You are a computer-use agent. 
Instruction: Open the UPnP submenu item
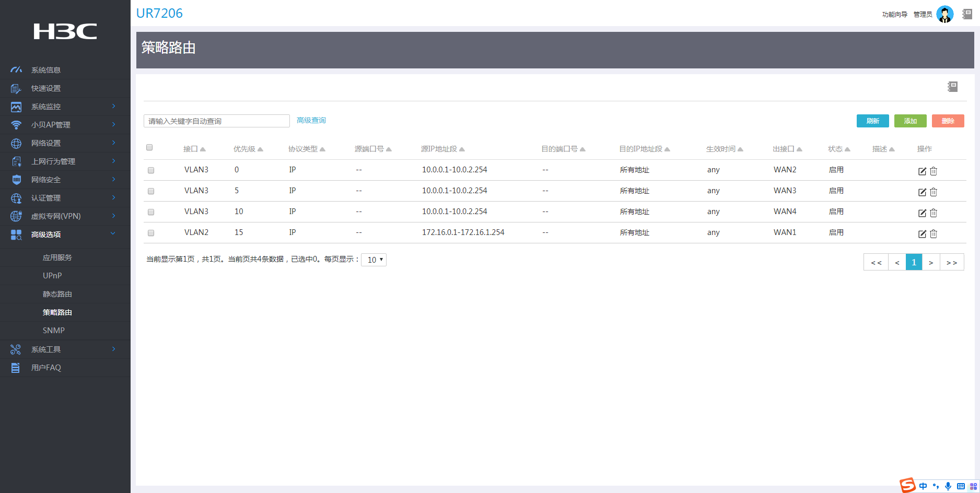[52, 276]
